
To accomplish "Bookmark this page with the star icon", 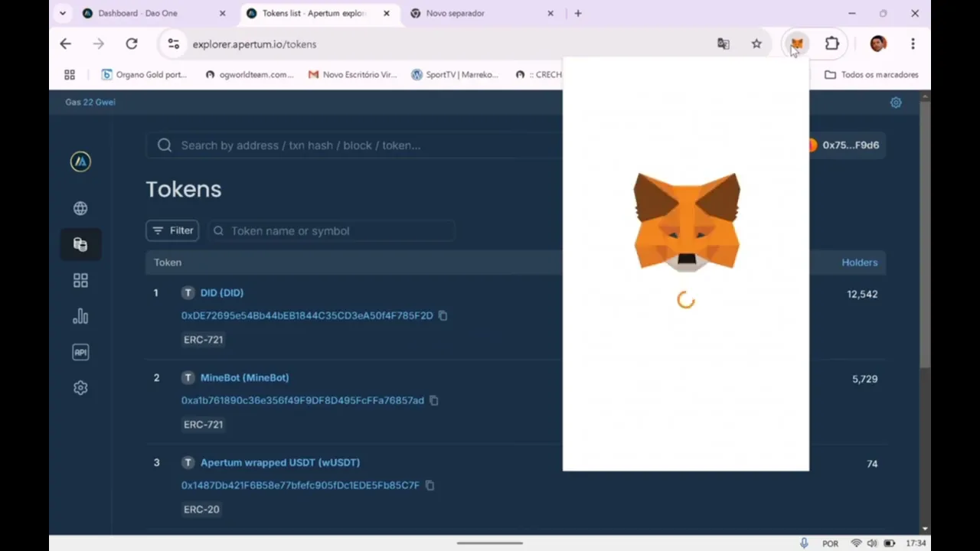I will click(756, 44).
